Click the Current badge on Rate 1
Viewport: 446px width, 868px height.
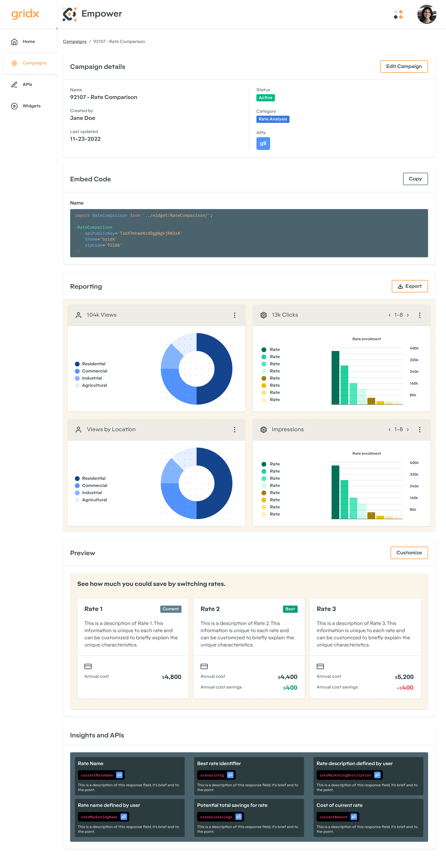tap(171, 609)
